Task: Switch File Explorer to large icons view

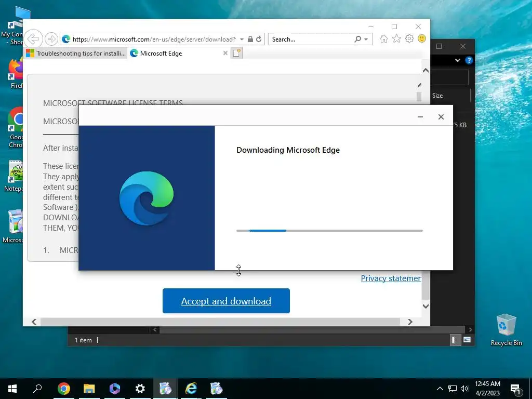Action: [x=467, y=340]
